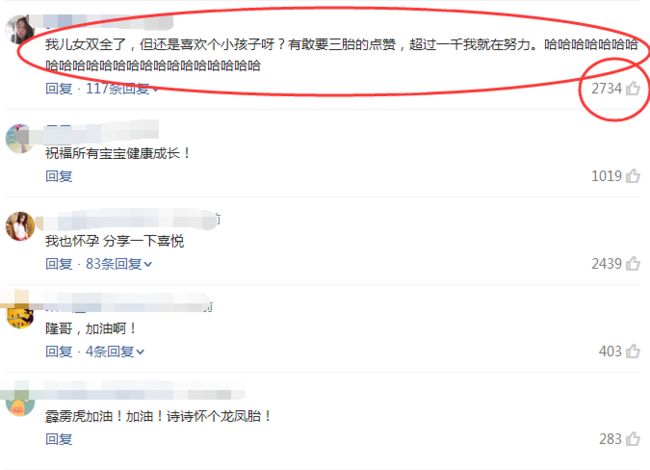Screen dimensions: 650x470
Task: Like the 隆哥，加油啊 comment
Action: (x=633, y=351)
